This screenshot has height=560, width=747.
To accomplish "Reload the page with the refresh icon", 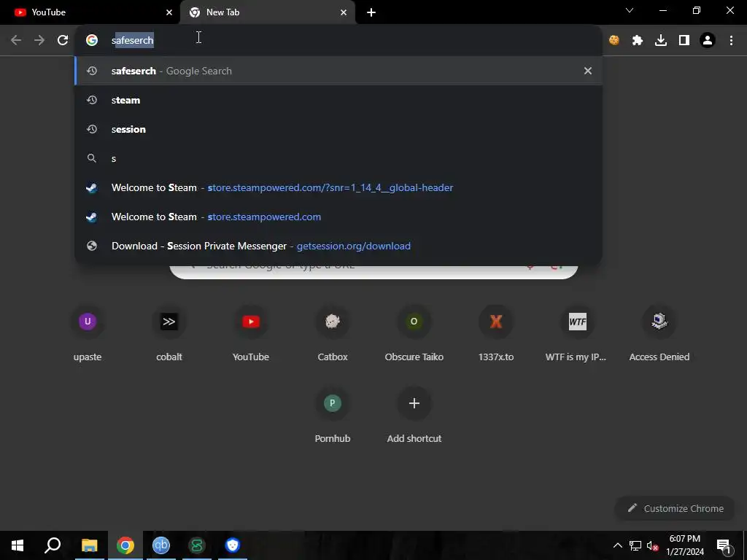I will coord(63,40).
